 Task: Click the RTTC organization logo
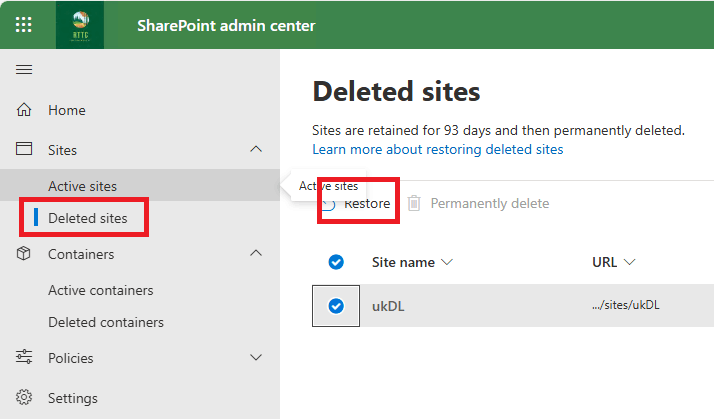pyautogui.click(x=80, y=25)
